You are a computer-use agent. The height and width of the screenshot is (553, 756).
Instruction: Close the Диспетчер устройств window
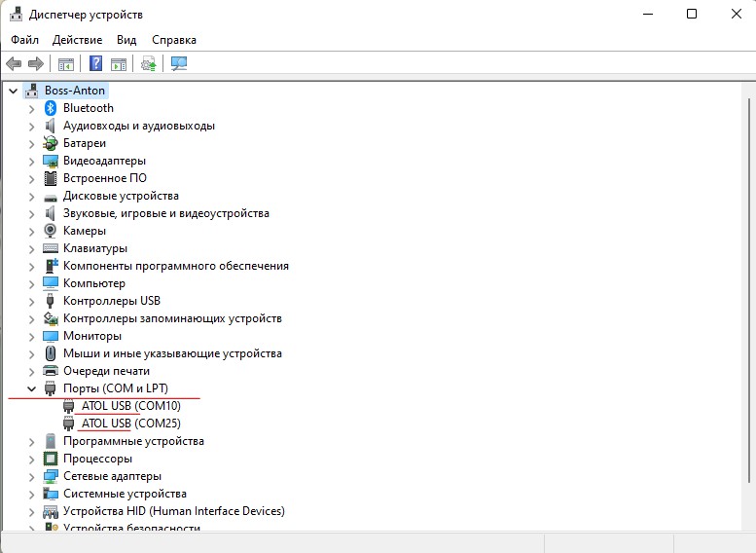737,14
